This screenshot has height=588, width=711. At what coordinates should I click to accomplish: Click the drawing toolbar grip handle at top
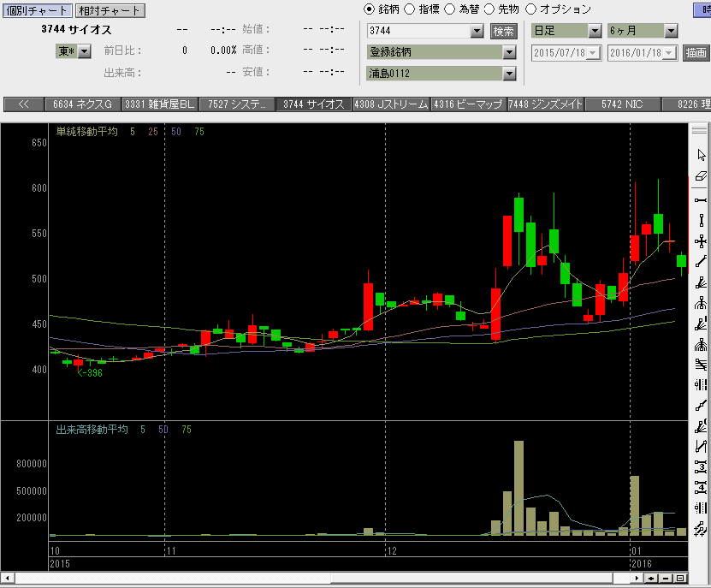[x=700, y=130]
